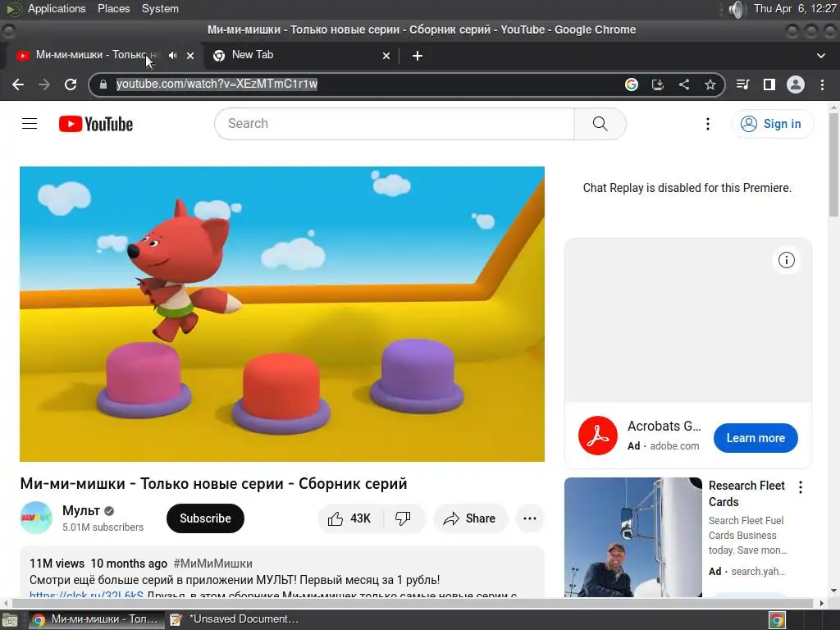Click the Google icon in address bar
The image size is (840, 630).
point(632,84)
